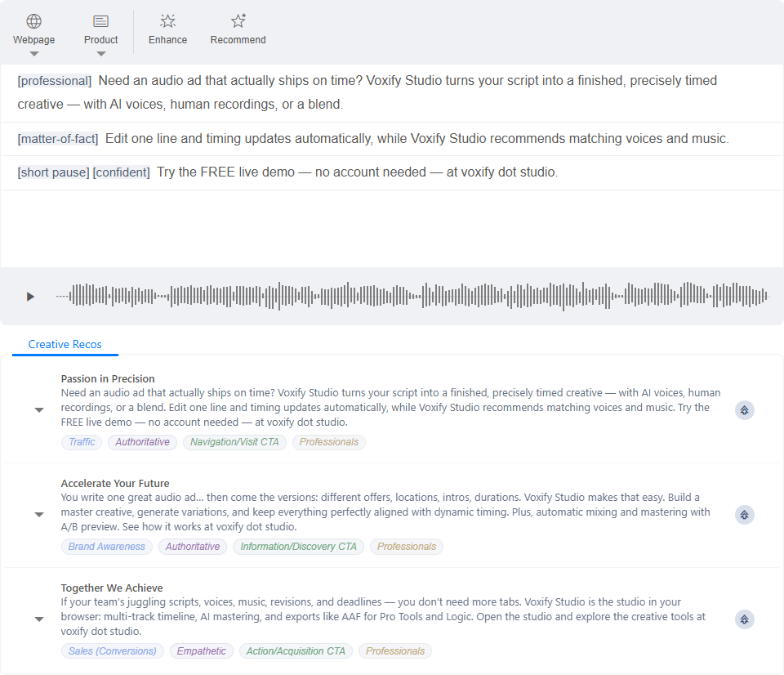Click the description text under Together We Achieve
The image size is (784, 675).
(x=383, y=616)
